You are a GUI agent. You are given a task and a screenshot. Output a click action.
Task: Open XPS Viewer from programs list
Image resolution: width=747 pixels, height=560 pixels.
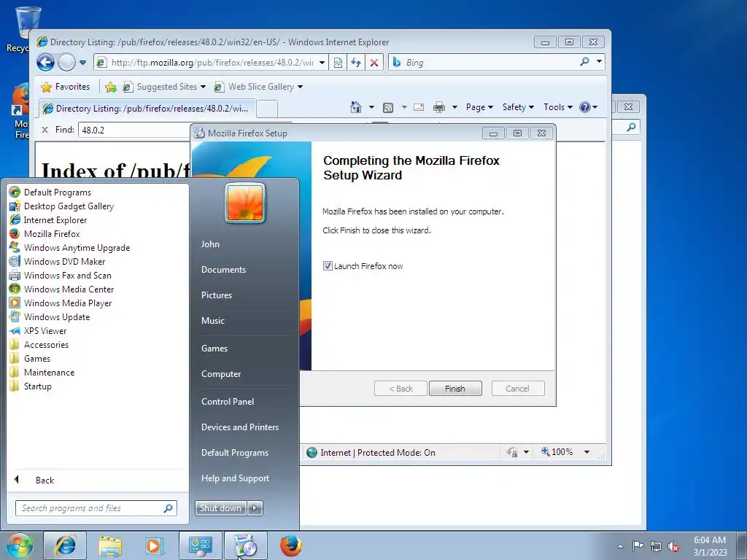pyautogui.click(x=45, y=331)
